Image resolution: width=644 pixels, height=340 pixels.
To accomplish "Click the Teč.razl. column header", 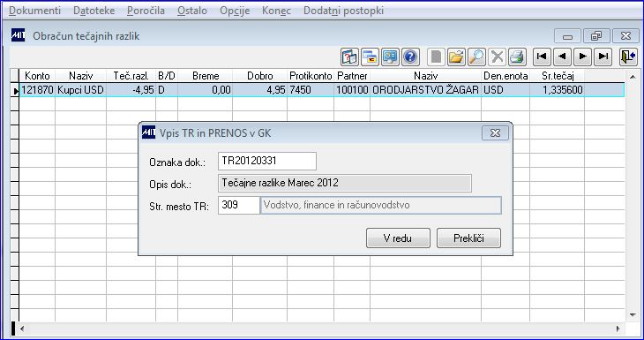I will [x=131, y=76].
